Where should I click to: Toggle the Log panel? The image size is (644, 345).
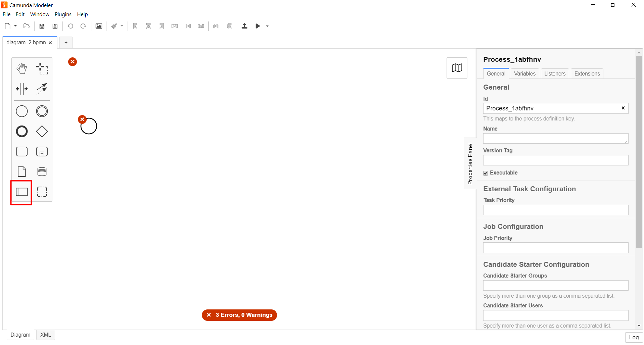point(634,338)
